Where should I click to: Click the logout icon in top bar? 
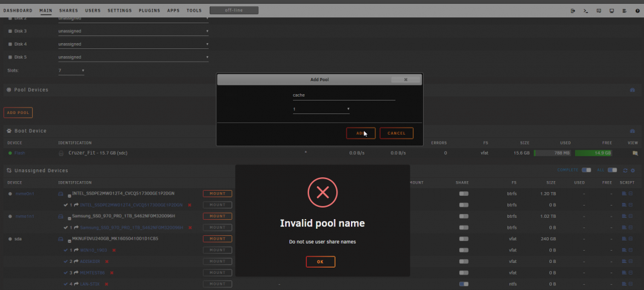pyautogui.click(x=573, y=11)
